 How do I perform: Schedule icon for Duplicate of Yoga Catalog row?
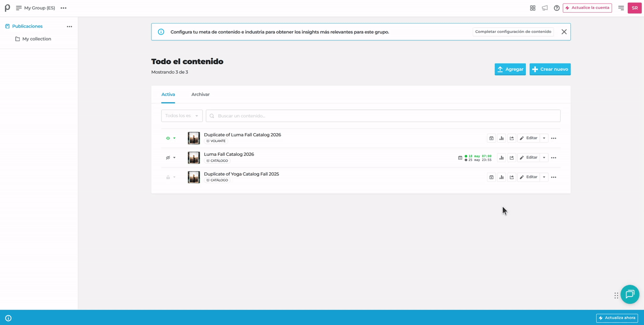491,177
